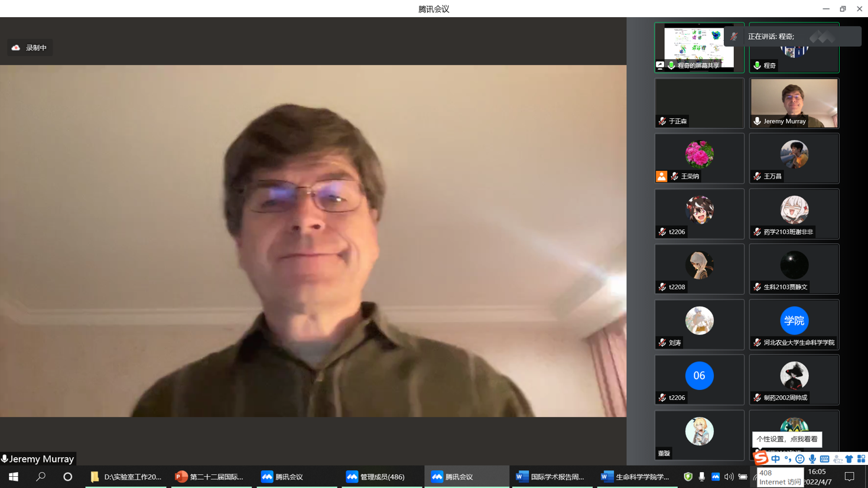Toggle Chinese/English input mode 中 button

pyautogui.click(x=775, y=459)
